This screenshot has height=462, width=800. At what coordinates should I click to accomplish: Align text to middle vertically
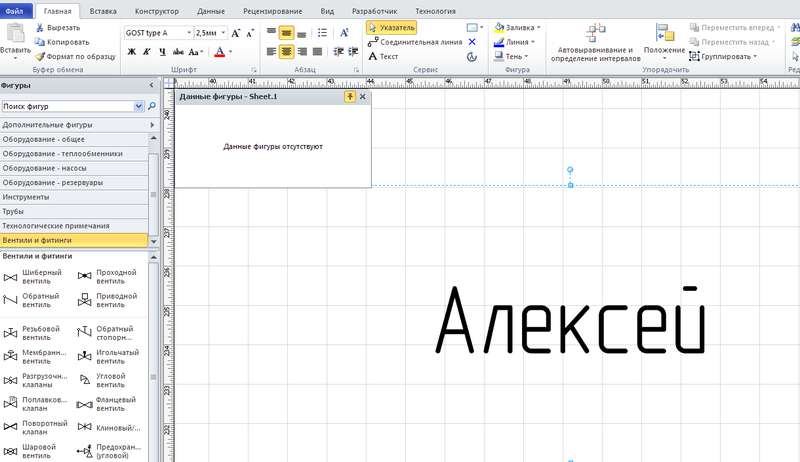(x=286, y=33)
